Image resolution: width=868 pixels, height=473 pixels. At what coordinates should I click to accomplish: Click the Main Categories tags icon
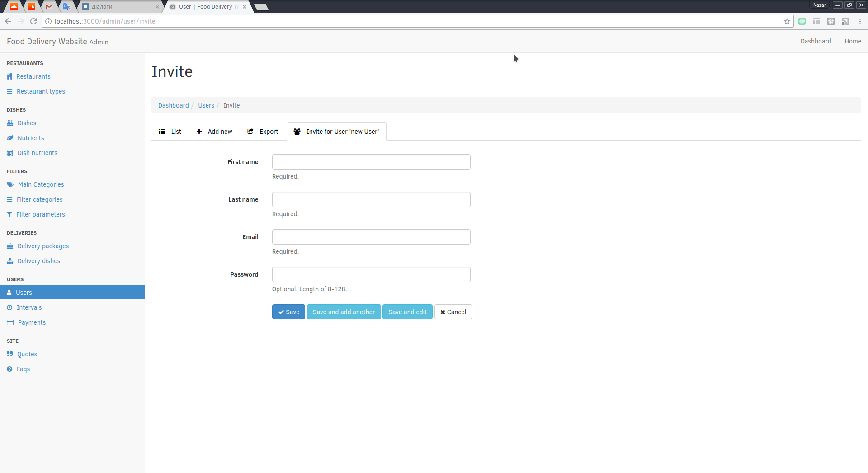click(10, 184)
